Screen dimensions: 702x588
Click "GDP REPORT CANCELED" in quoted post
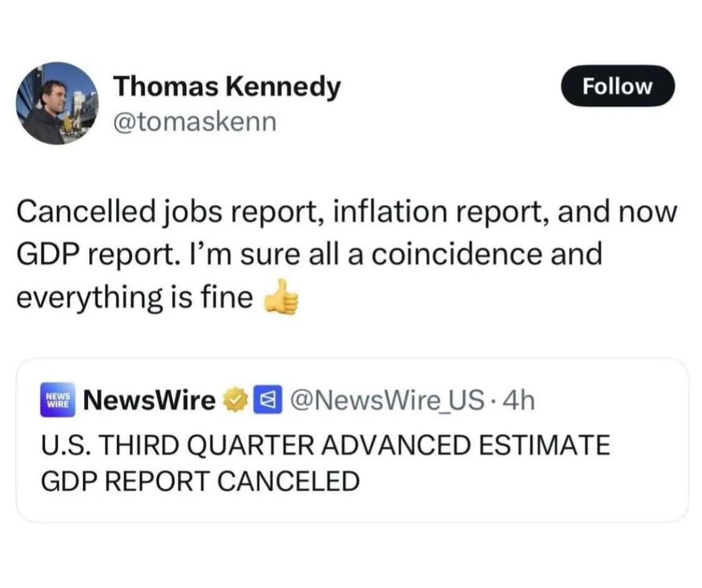pos(200,481)
